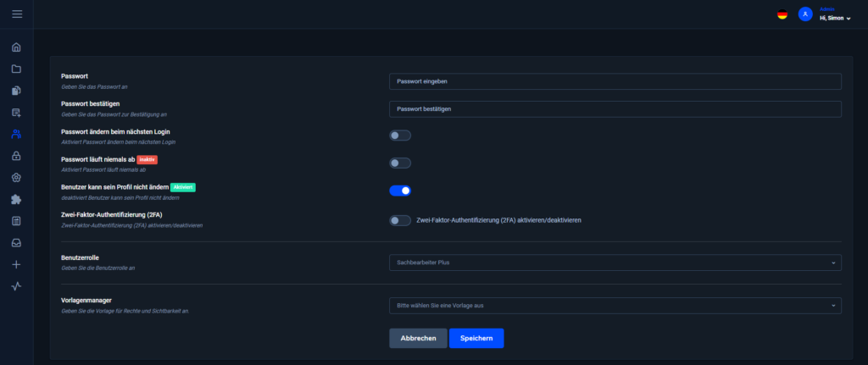Click the Abbrechen button
This screenshot has width=868, height=365.
pos(418,339)
